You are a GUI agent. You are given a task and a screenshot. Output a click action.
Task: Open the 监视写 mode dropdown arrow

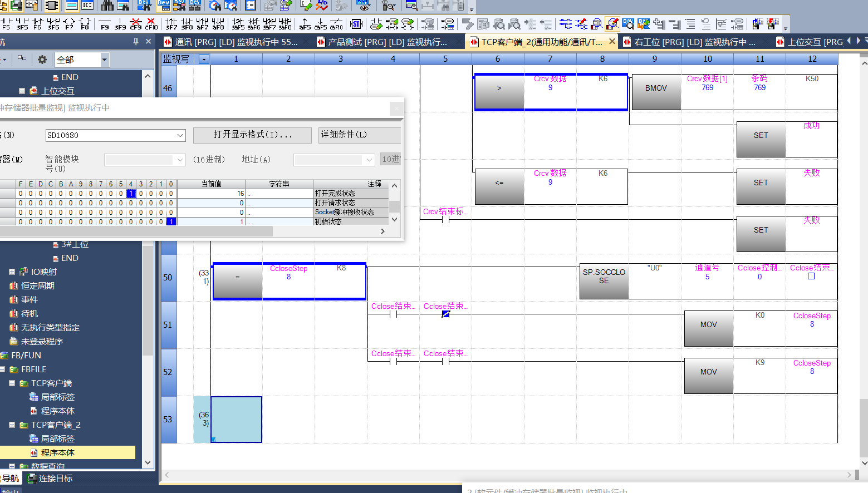tap(204, 60)
